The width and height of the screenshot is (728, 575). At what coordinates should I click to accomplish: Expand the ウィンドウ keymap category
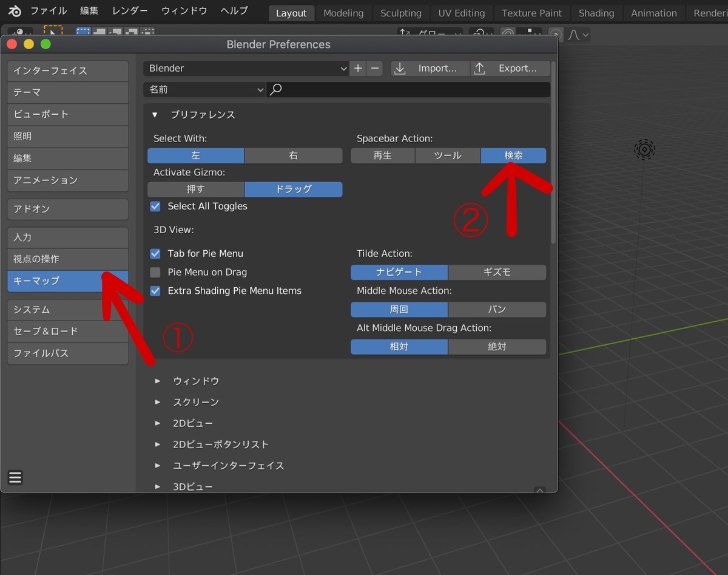158,381
